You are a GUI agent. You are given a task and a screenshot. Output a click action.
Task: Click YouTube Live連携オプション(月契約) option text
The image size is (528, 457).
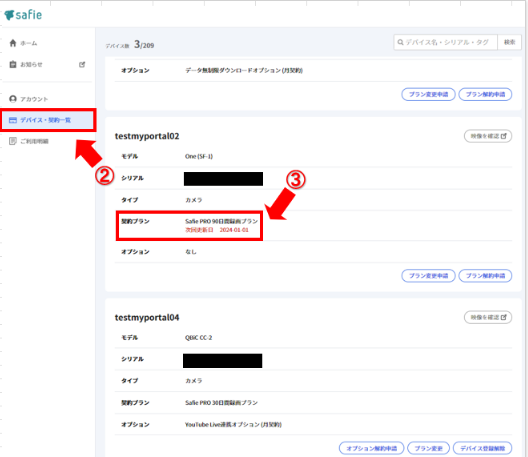point(233,424)
